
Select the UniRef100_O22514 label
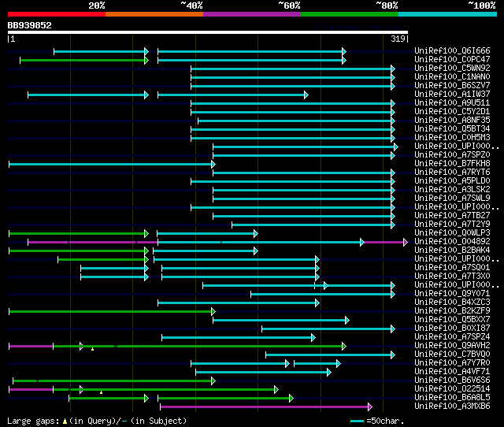point(452,389)
